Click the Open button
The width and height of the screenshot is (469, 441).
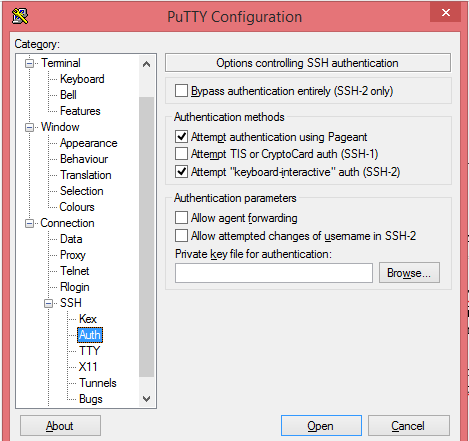[321, 425]
